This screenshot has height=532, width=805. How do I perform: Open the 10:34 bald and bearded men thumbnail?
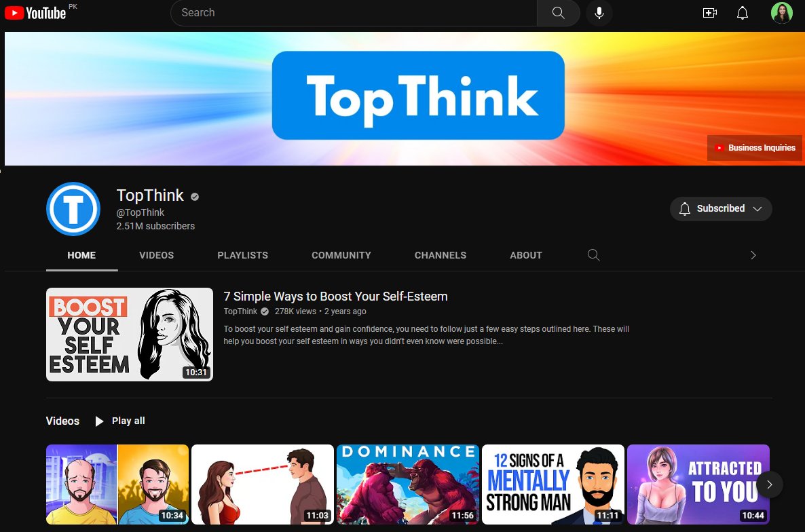117,484
